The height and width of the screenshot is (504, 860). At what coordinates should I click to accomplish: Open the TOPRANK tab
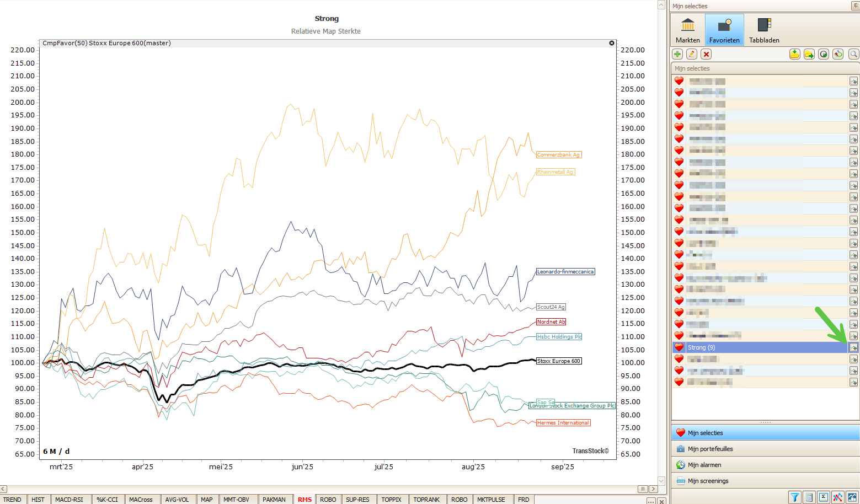426,500
